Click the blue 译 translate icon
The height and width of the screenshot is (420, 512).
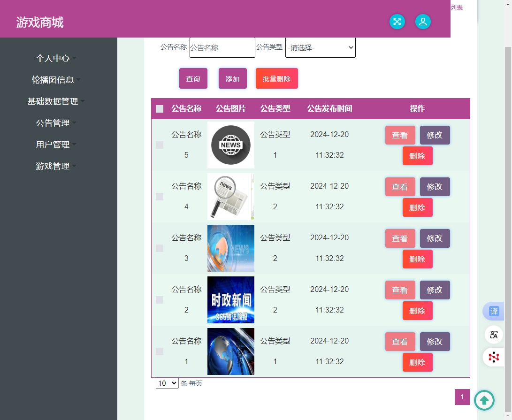pos(493,311)
